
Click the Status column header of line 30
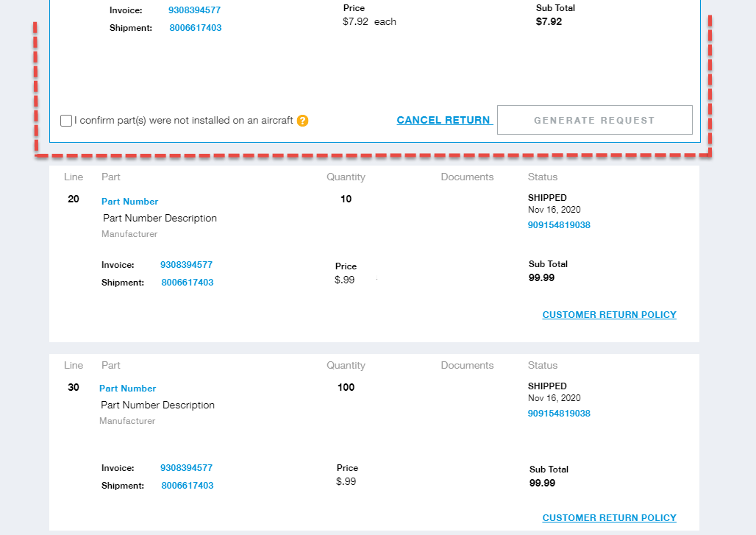(543, 366)
